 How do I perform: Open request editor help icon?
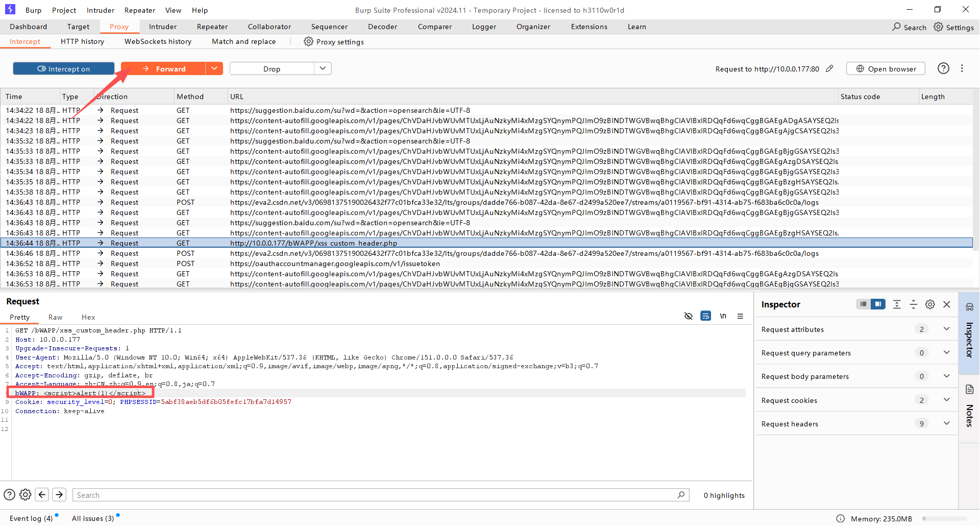click(9, 494)
